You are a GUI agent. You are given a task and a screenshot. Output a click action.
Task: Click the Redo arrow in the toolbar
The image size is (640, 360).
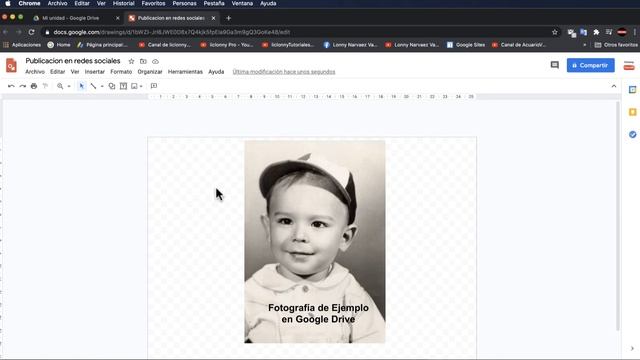pyautogui.click(x=22, y=86)
